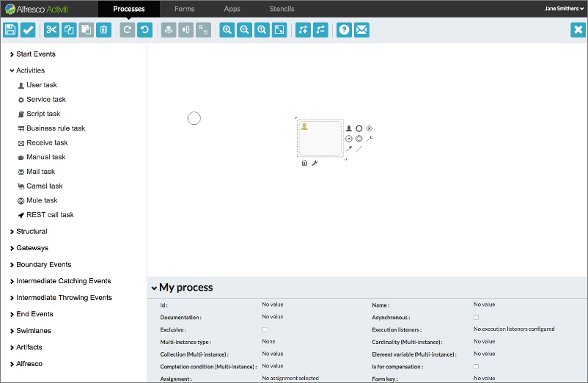Toggle the Is for compensation checkbox

476,367
